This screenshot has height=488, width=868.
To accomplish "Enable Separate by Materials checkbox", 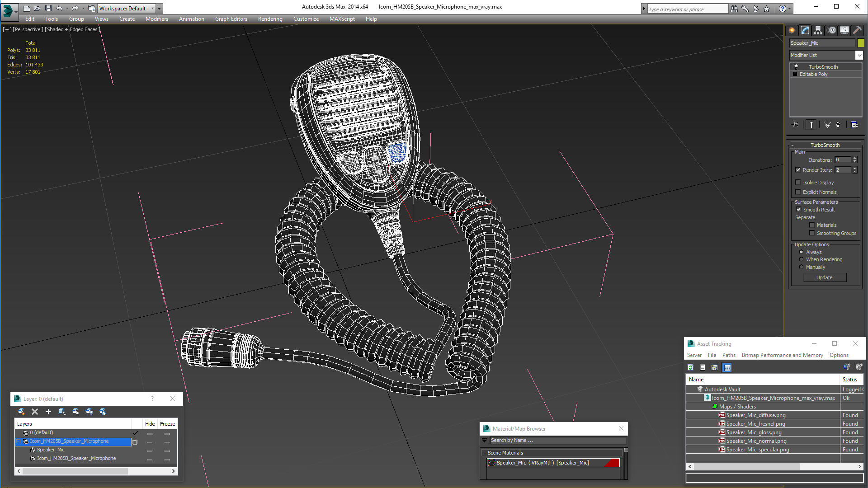I will 812,225.
